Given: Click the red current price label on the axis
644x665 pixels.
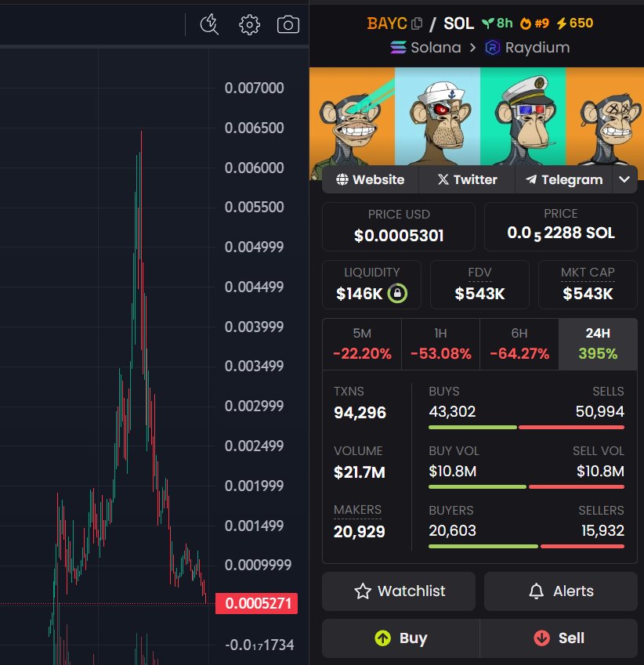Looking at the screenshot, I should (x=257, y=603).
